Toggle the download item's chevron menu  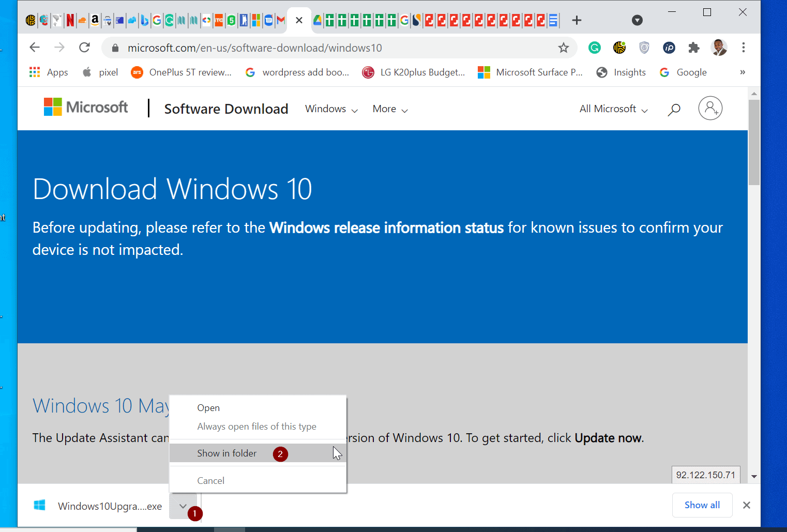point(183,506)
